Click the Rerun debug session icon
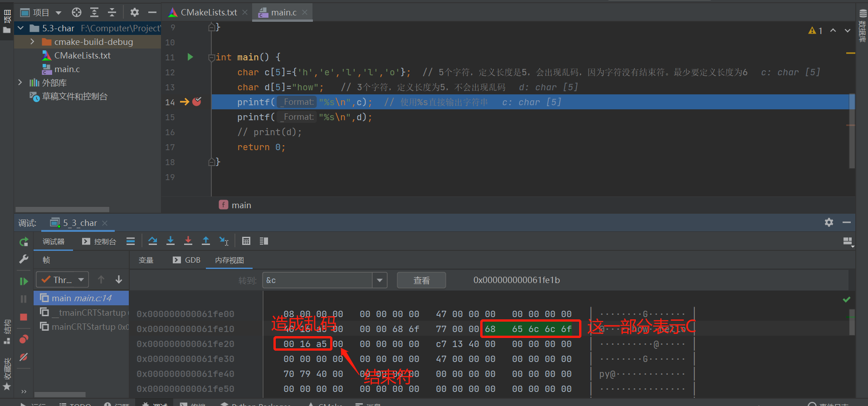Screen dimensions: 868x406 24,242
